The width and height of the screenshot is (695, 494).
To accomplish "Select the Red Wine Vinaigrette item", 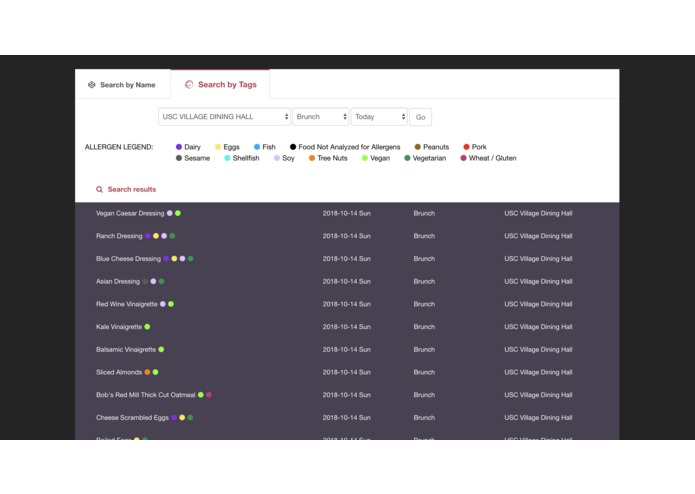I will coord(127,304).
